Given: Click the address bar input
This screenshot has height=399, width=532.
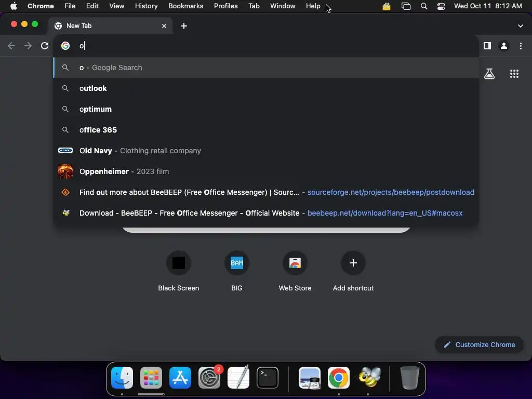Looking at the screenshot, I should point(266,46).
